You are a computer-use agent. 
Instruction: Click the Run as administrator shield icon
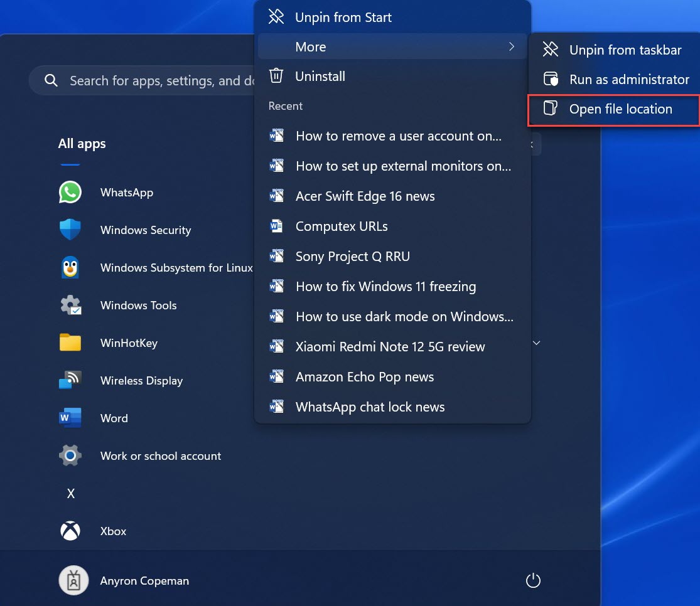pos(551,79)
